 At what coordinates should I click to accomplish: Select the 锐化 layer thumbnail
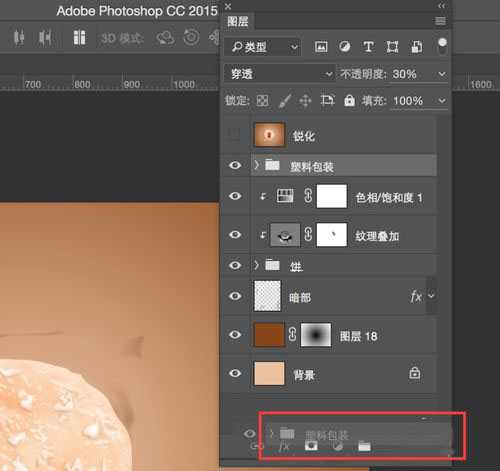pyautogui.click(x=269, y=135)
